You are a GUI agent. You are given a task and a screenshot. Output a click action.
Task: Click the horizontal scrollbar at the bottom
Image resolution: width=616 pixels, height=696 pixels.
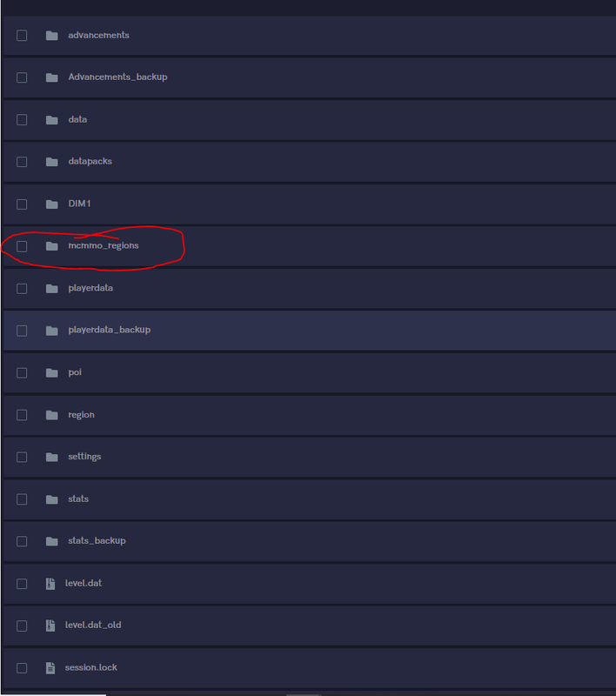(x=304, y=694)
